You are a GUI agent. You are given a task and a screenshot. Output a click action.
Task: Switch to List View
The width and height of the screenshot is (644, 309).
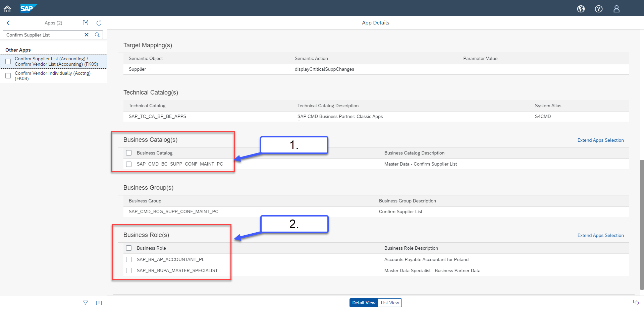pos(390,303)
